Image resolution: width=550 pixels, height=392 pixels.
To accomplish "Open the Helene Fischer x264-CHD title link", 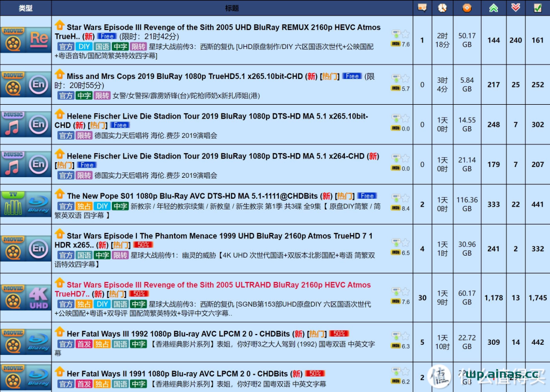I will (x=215, y=156).
